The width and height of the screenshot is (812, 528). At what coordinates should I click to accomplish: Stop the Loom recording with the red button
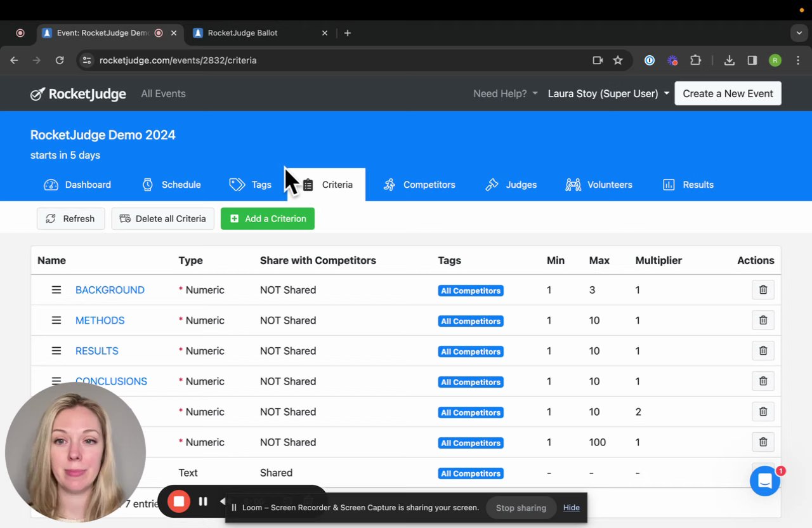click(179, 501)
